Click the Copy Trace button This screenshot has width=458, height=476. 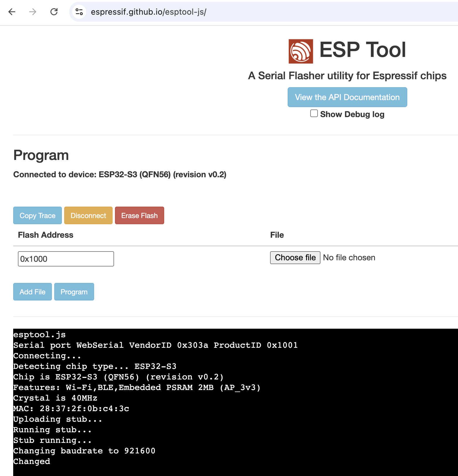[x=38, y=215]
